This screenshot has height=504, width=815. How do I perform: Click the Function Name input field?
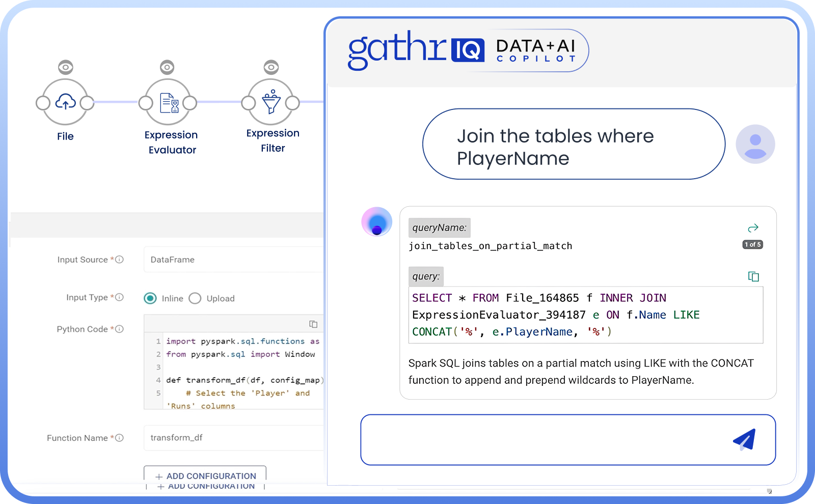pos(234,438)
